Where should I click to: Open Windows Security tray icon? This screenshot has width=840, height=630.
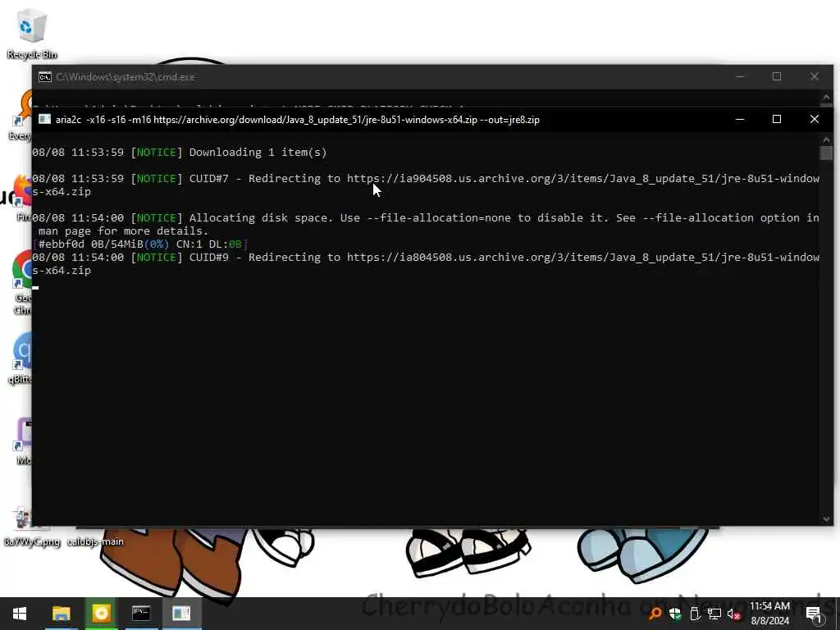[675, 614]
